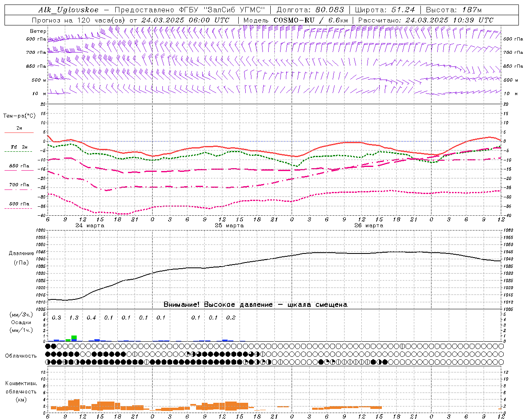Select the "25 марта" date label

tap(229, 226)
